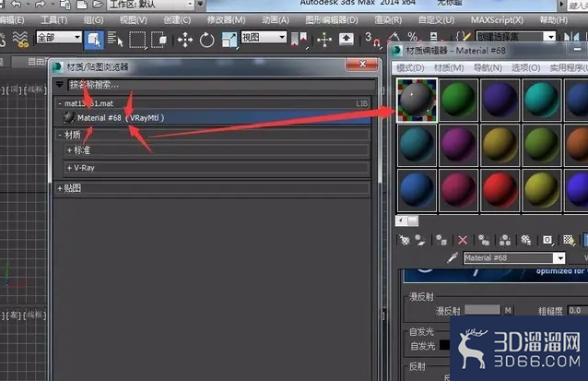588x381 pixels.
Task: Toggle Window/Crossing selection mode
Action: 159,40
